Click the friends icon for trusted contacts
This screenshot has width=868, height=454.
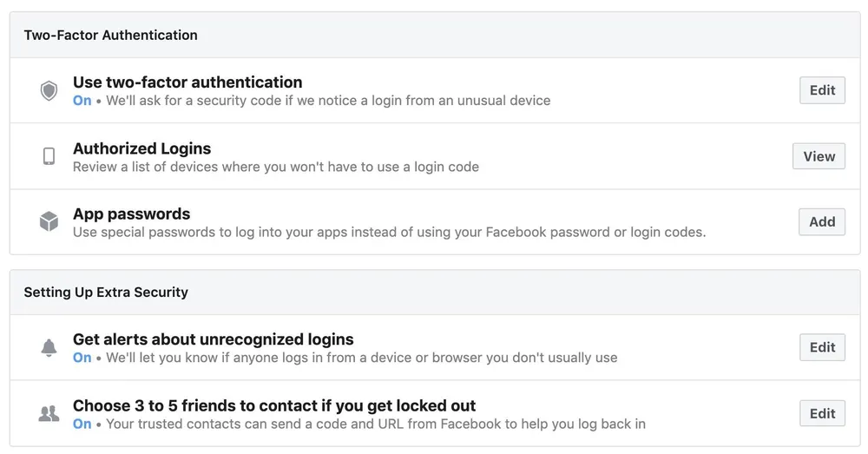(x=49, y=413)
